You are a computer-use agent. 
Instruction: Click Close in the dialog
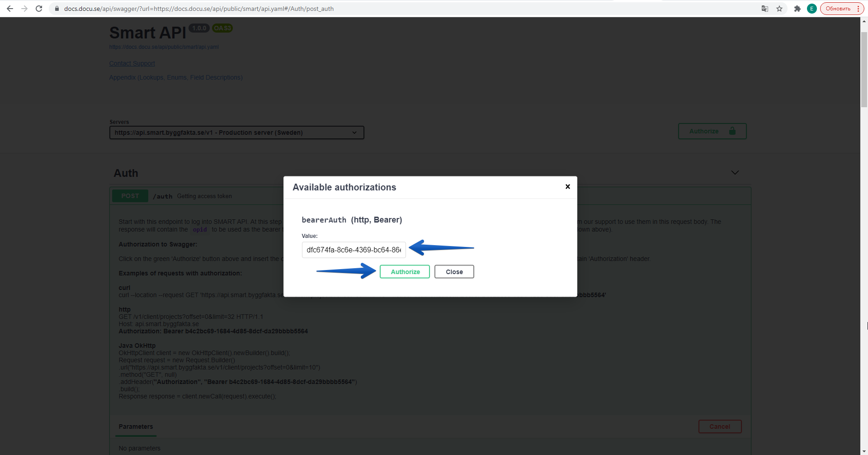pos(454,271)
